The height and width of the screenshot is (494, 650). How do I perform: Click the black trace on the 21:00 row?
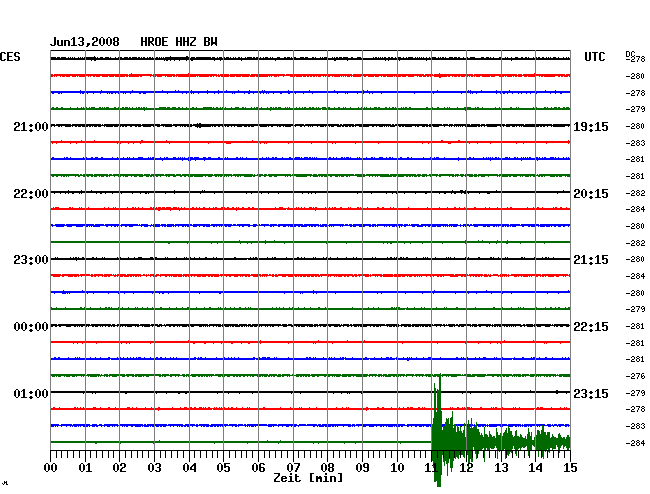point(310,125)
